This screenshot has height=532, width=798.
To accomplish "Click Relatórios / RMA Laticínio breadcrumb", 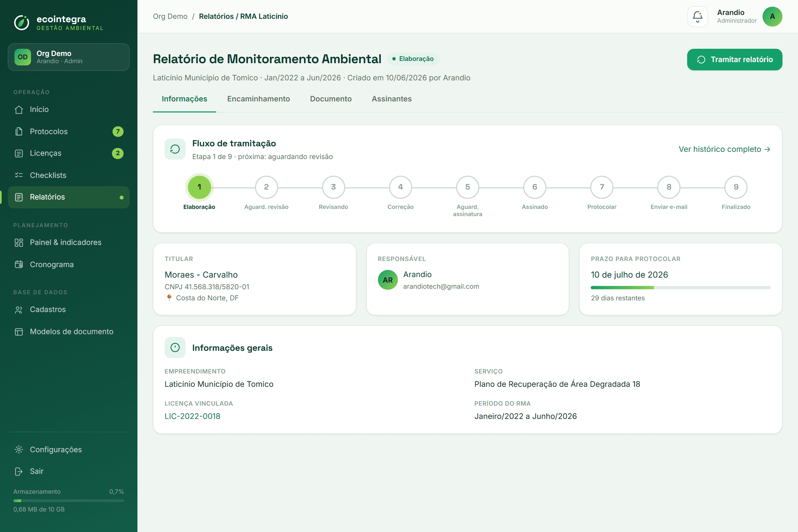I will click(x=243, y=16).
